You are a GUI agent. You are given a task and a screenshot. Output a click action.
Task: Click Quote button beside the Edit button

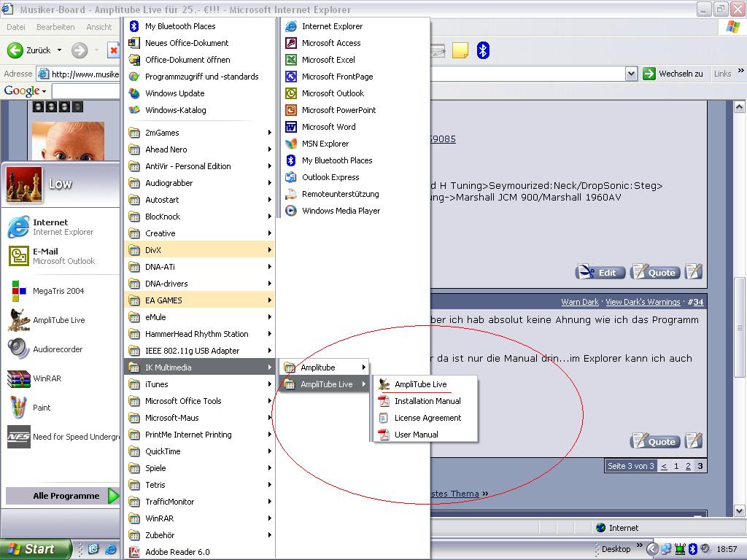tap(655, 272)
